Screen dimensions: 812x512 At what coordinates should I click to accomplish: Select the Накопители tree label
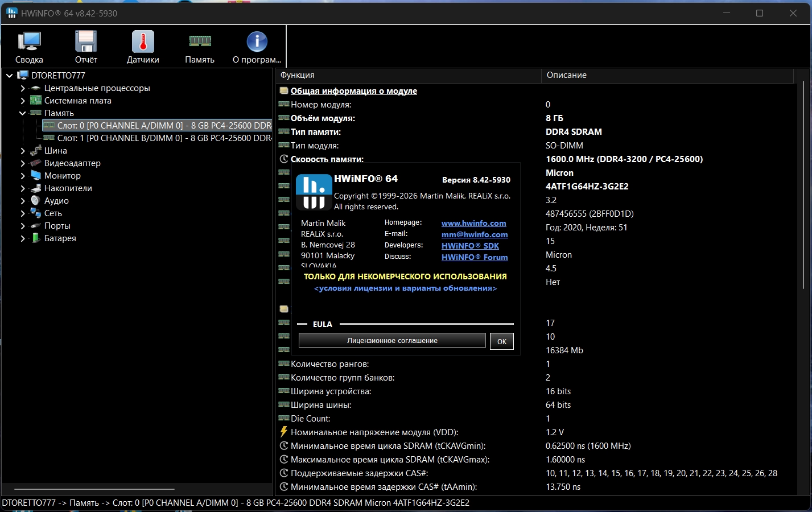pos(68,188)
